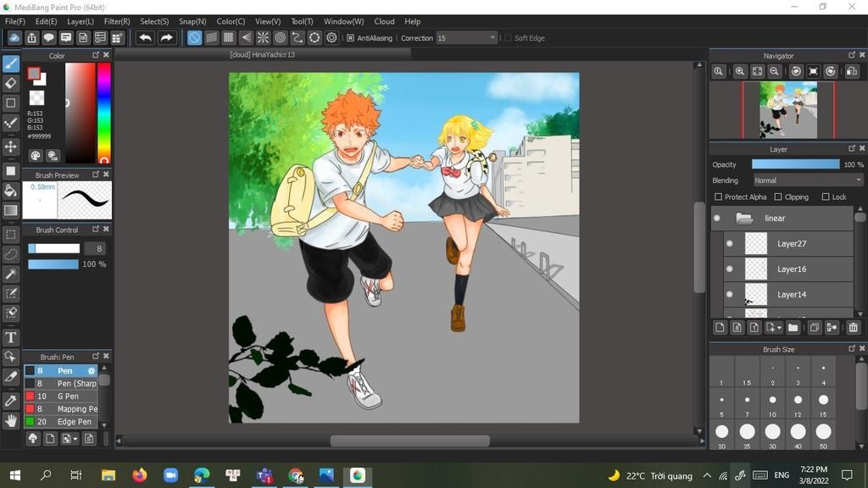This screenshot has width=868, height=488.
Task: Enable crisscross grid snap
Action: tap(229, 37)
